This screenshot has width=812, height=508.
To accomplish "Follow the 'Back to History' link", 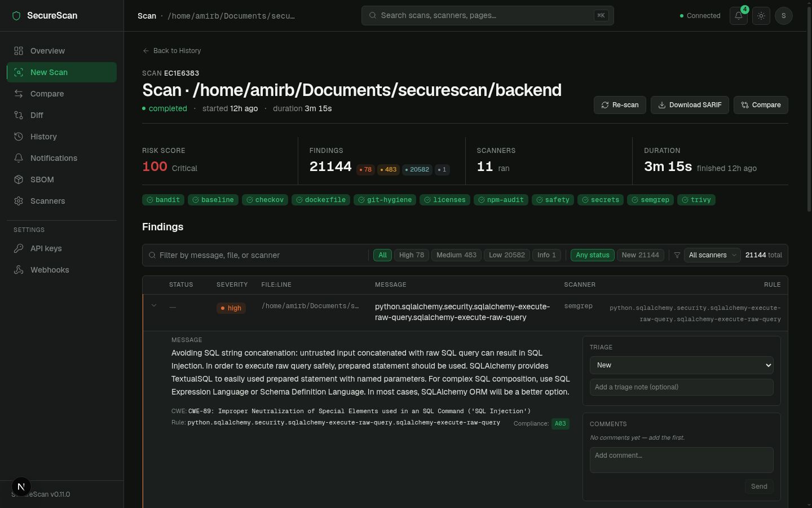I will click(x=171, y=51).
